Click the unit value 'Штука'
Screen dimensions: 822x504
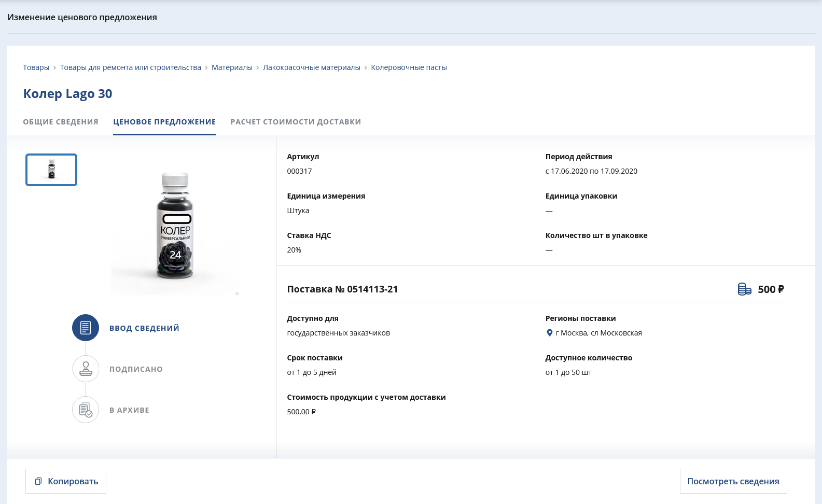298,211
